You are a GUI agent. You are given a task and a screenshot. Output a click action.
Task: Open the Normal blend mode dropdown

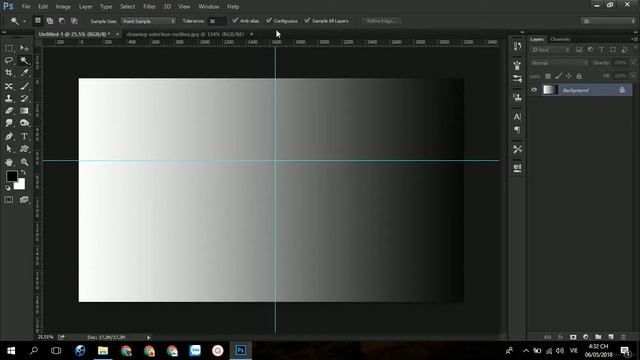559,63
